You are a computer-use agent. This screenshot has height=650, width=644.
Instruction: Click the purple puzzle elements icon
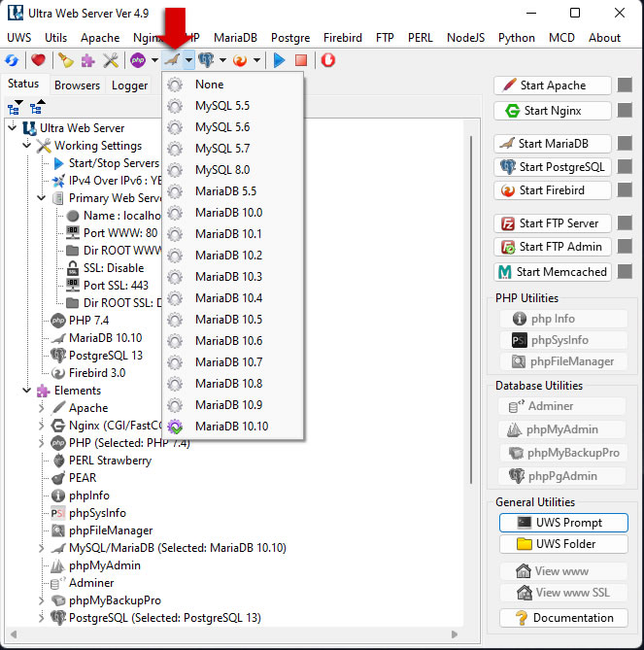(x=87, y=60)
